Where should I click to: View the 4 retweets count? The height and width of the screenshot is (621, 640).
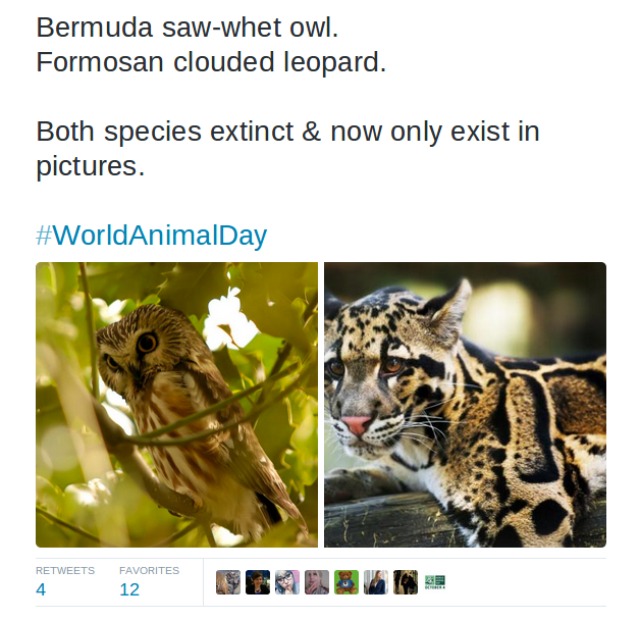pos(41,590)
